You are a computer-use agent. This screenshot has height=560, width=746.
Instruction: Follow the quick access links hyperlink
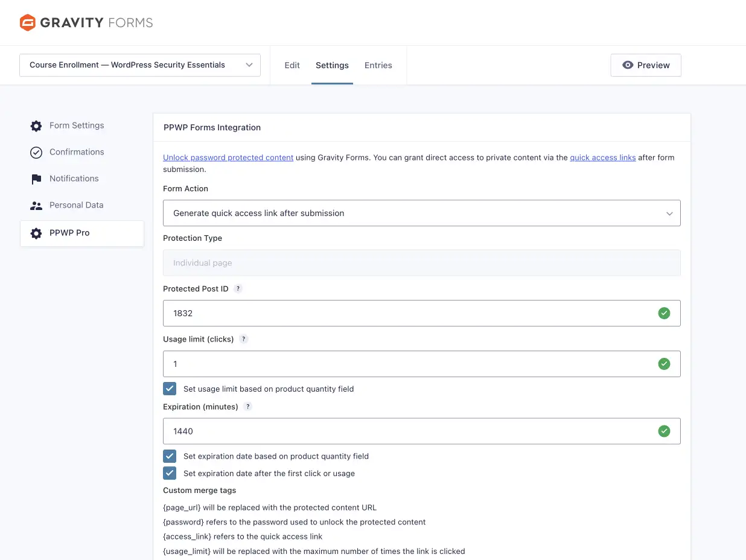[602, 157]
